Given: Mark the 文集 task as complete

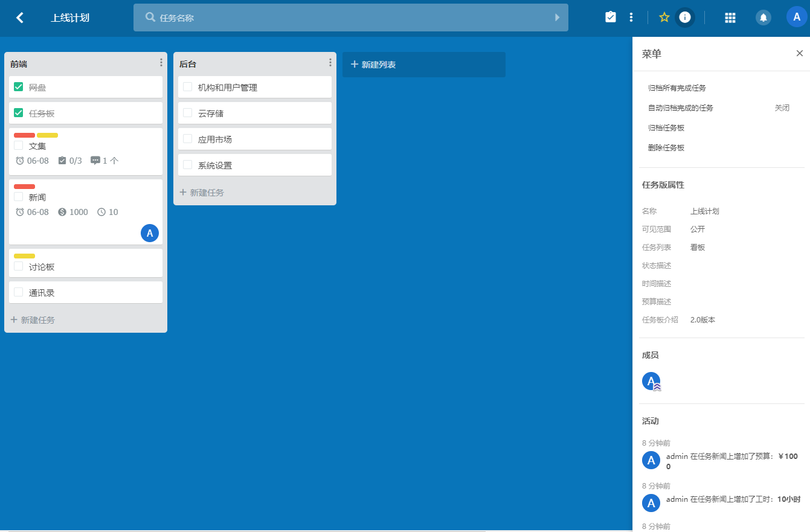Looking at the screenshot, I should [19, 146].
